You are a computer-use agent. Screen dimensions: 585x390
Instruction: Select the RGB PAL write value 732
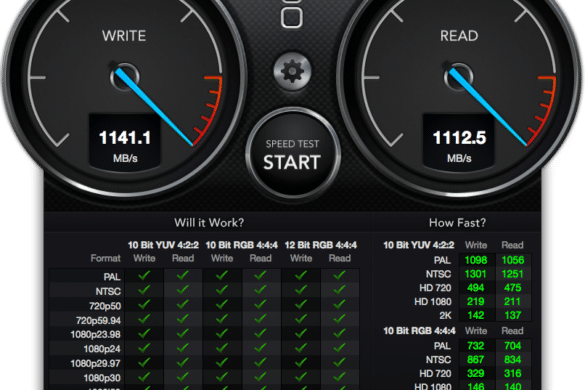point(476,346)
